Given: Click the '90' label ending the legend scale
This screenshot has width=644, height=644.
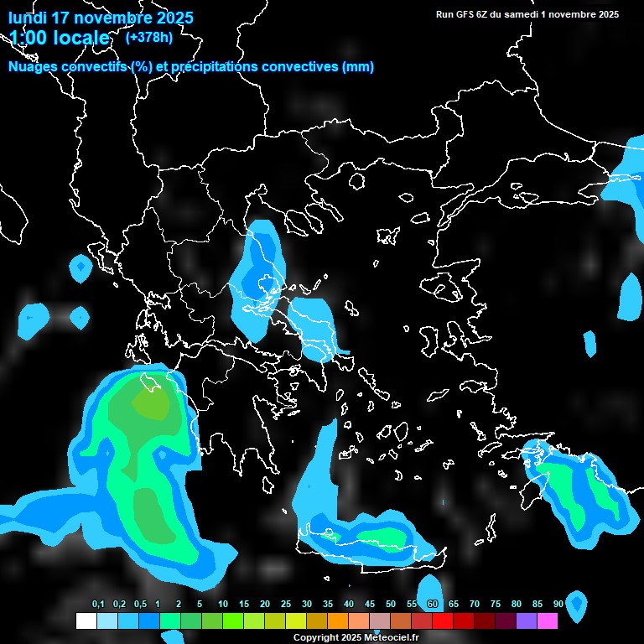Looking at the screenshot, I should pos(558,604).
